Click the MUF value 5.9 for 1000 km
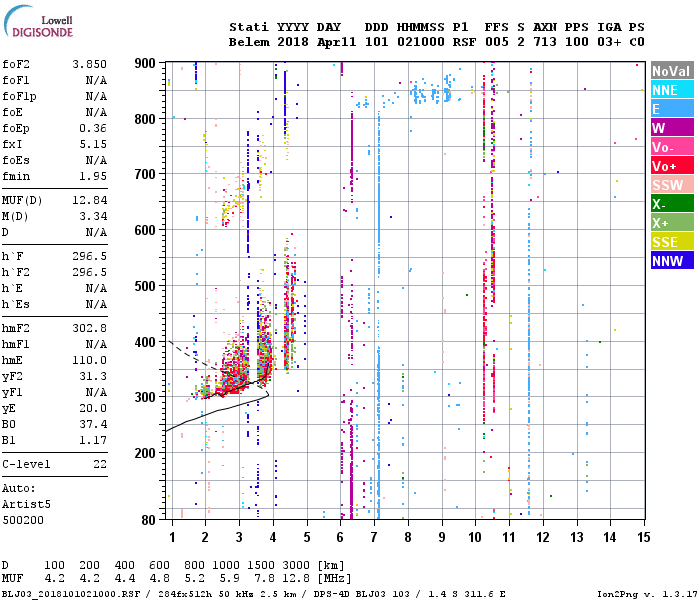The width and height of the screenshot is (700, 600). tap(229, 578)
